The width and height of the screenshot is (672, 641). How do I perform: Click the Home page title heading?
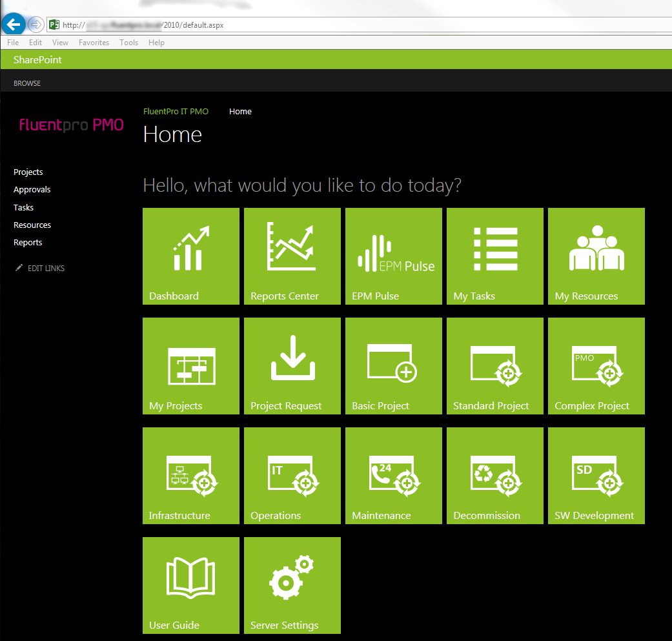click(172, 134)
